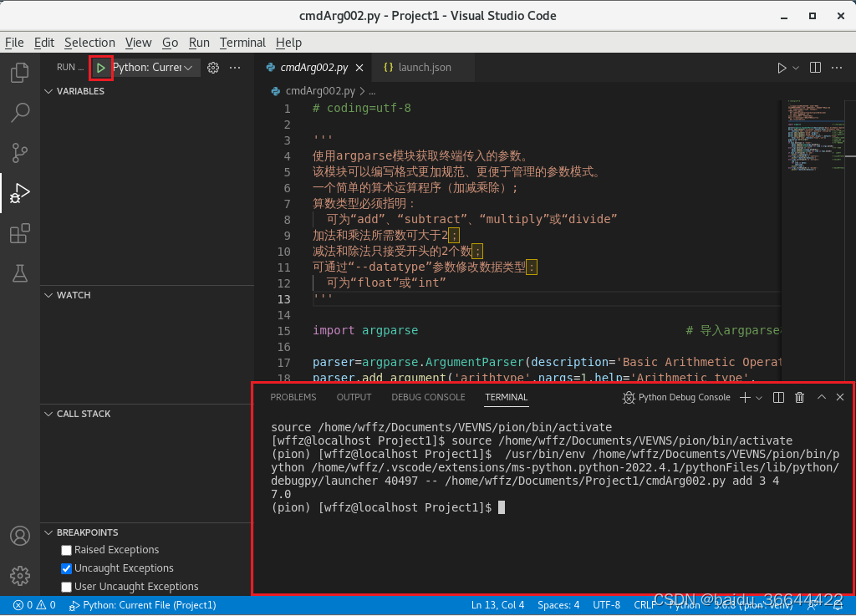856x616 pixels.
Task: Switch to the PROBLEMS panel tab
Action: coord(293,398)
